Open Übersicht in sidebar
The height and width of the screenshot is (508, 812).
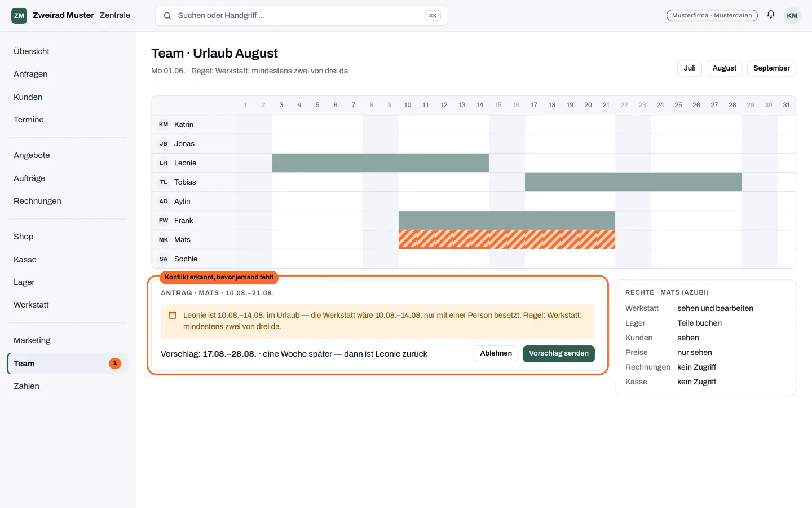(68, 51)
